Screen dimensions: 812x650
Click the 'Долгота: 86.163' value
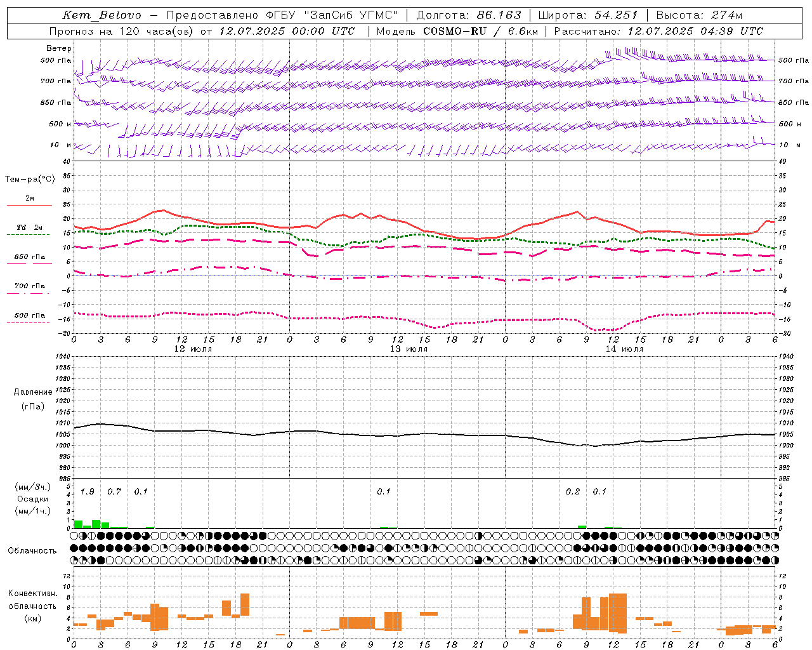[468, 15]
